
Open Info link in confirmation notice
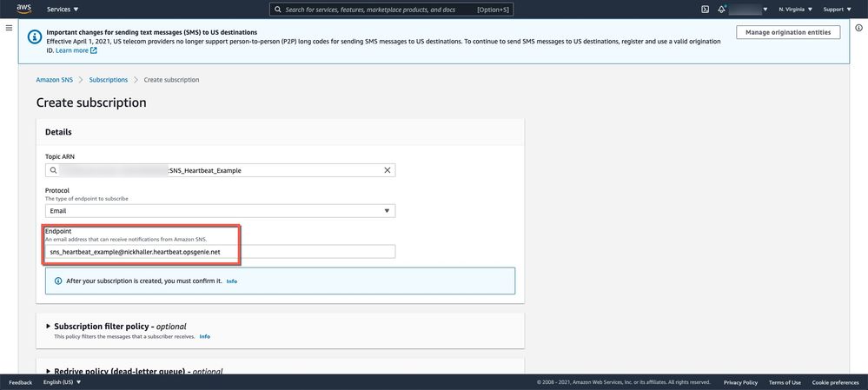pyautogui.click(x=231, y=281)
